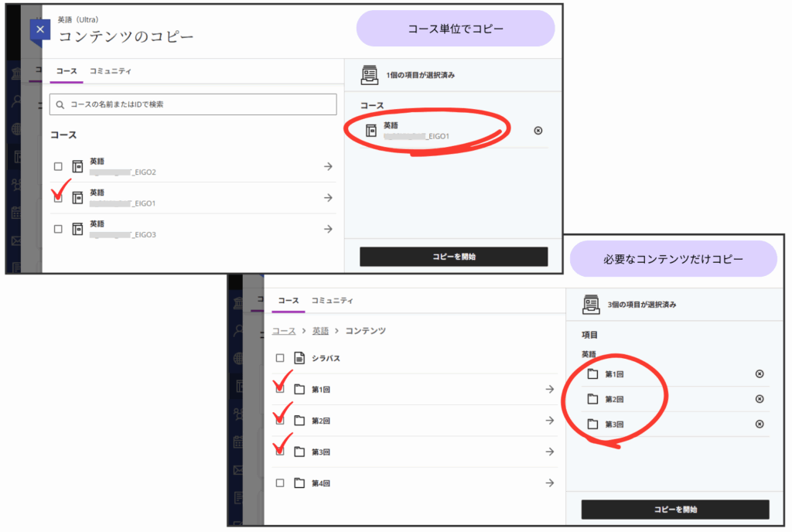Expand course EIGO3 with its arrow
Viewport: 792px width, 532px height.
[x=328, y=229]
